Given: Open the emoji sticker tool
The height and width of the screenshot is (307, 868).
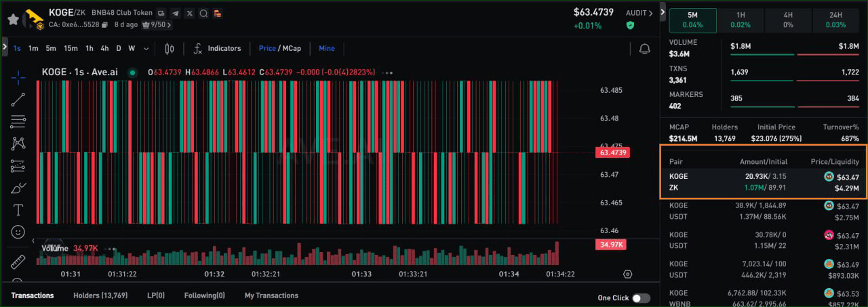Looking at the screenshot, I should [x=18, y=232].
